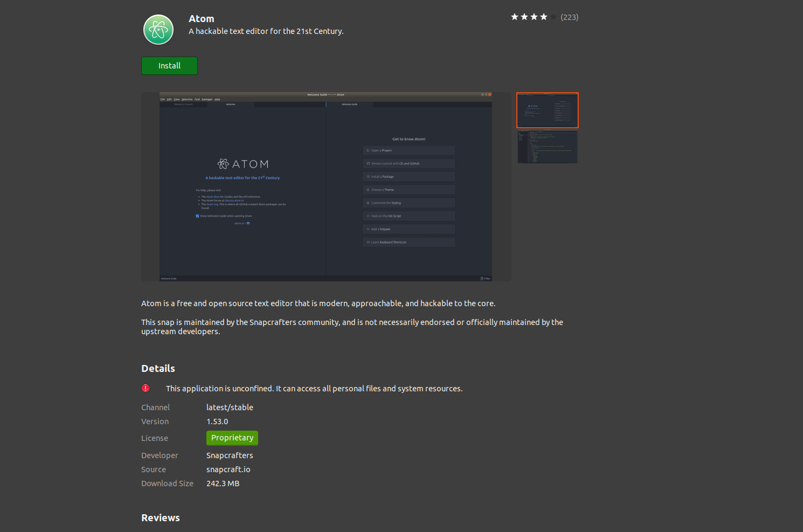Image resolution: width=803 pixels, height=532 pixels.
Task: Click the review count (223)
Action: pos(570,17)
